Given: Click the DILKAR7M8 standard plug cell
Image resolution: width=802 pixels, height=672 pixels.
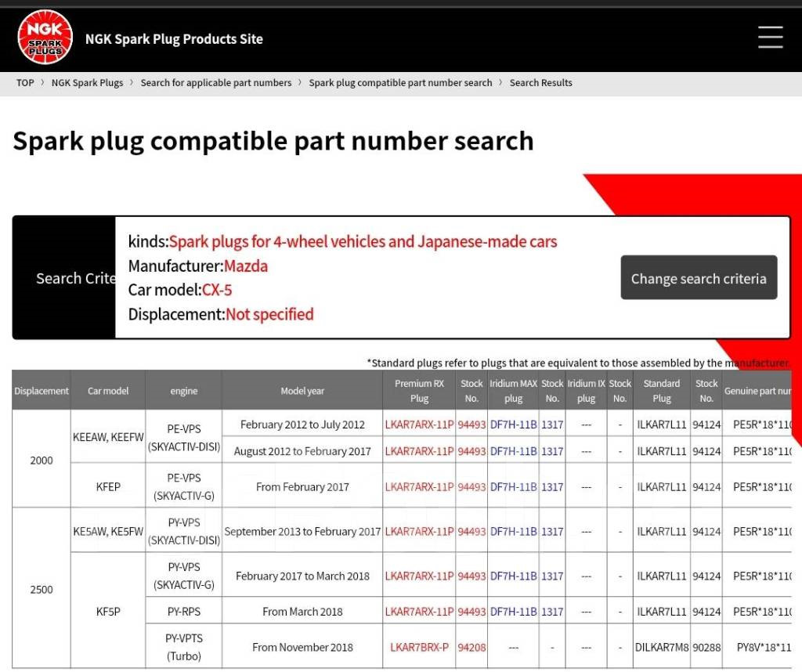Looking at the screenshot, I should pyautogui.click(x=662, y=647).
